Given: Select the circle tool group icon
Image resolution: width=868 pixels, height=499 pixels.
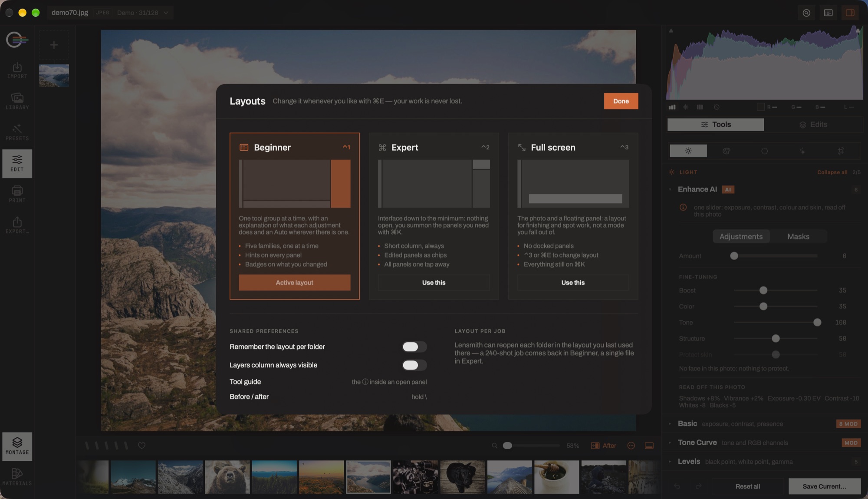Looking at the screenshot, I should [764, 151].
